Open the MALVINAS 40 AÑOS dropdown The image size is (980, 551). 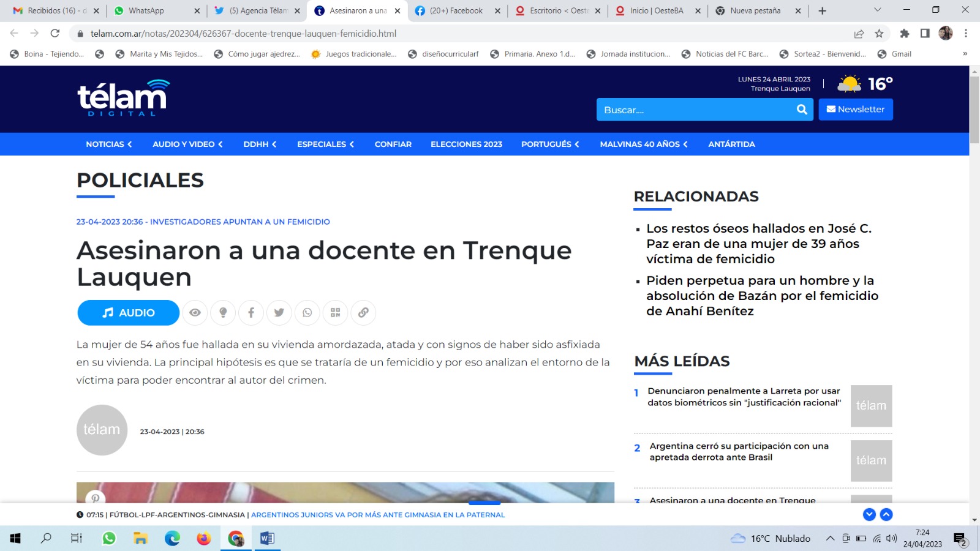pos(643,144)
